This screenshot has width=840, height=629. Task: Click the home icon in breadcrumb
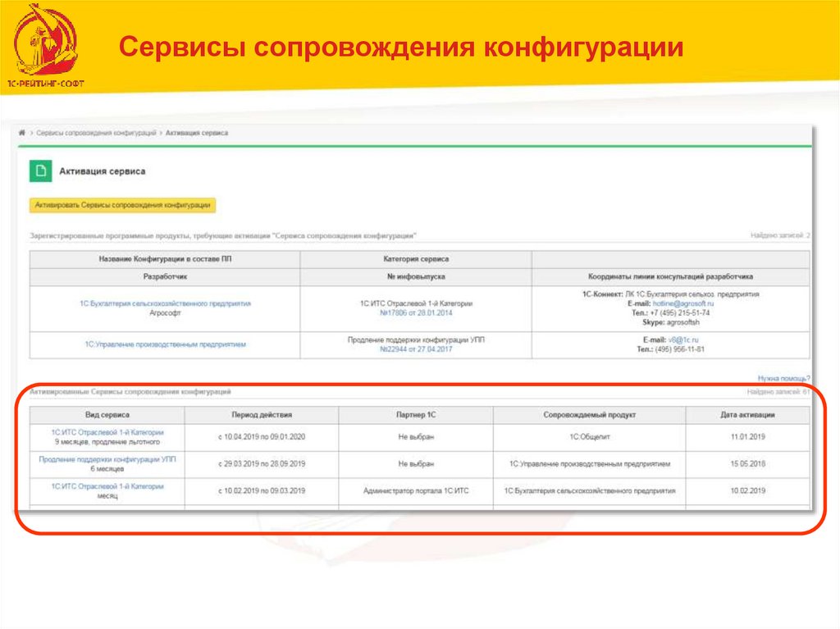(x=22, y=133)
